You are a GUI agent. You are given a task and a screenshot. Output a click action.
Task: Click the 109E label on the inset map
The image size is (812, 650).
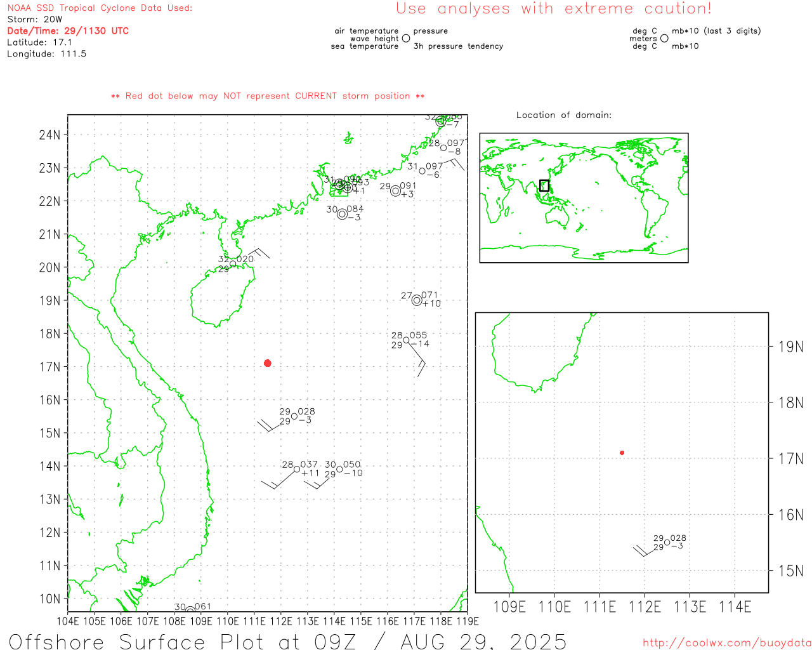(x=509, y=607)
